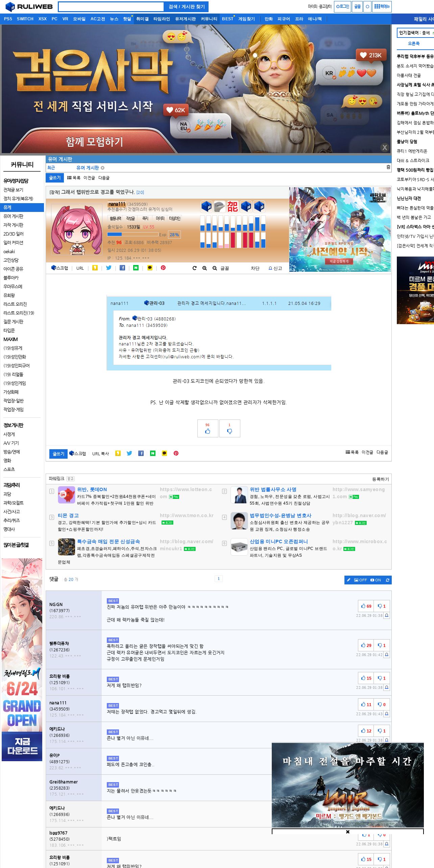This screenshot has width=434, height=868.
Task: Open 커뮤니티 in top navigation
Action: [x=209, y=19]
